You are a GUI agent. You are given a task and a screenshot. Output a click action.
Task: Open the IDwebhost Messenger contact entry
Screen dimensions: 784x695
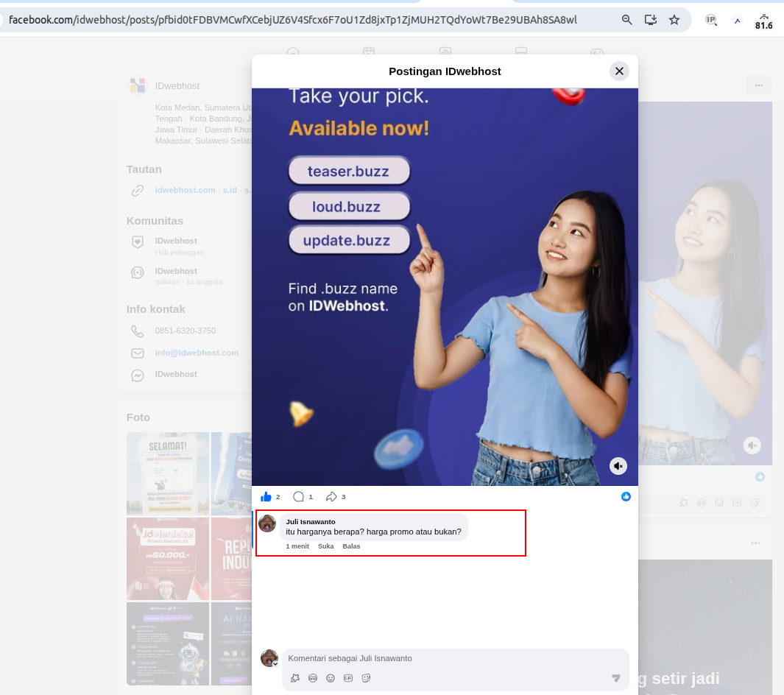176,374
